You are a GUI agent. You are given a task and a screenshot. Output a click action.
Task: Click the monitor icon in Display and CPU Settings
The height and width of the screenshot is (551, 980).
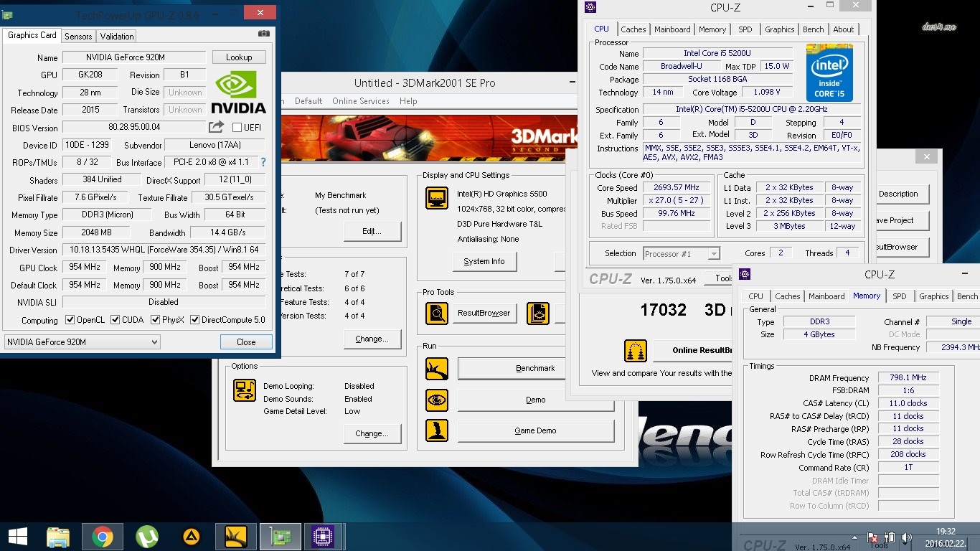pos(437,198)
